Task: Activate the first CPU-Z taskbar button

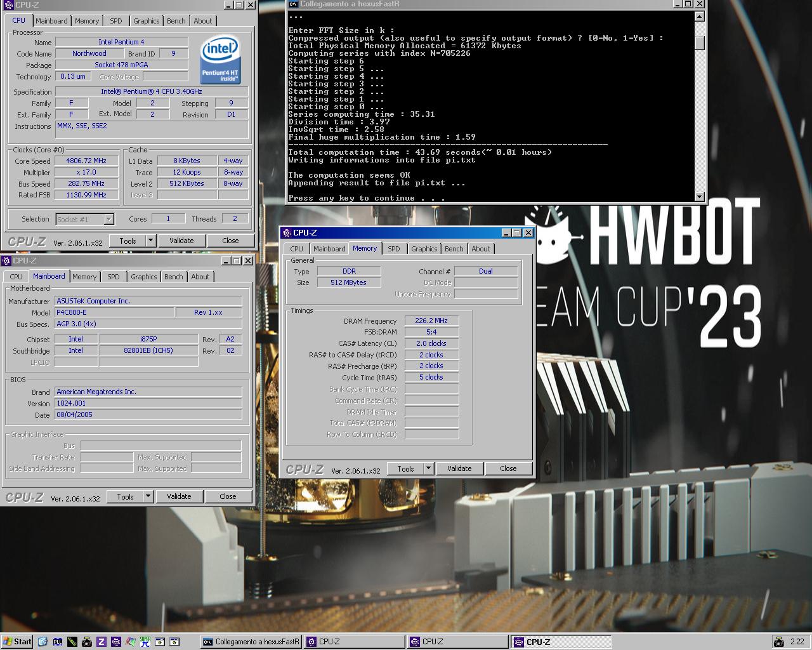Action: click(355, 642)
